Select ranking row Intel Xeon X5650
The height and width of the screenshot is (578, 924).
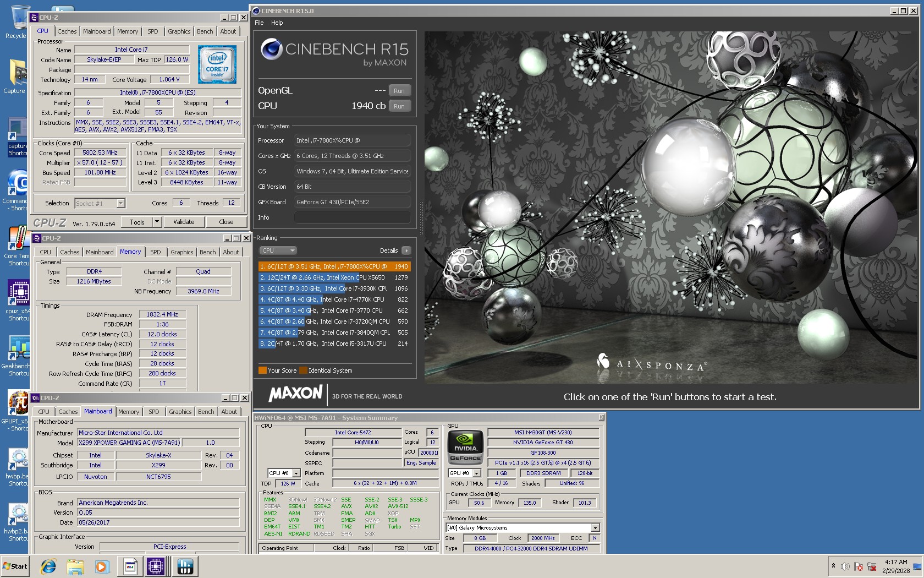[x=334, y=277]
